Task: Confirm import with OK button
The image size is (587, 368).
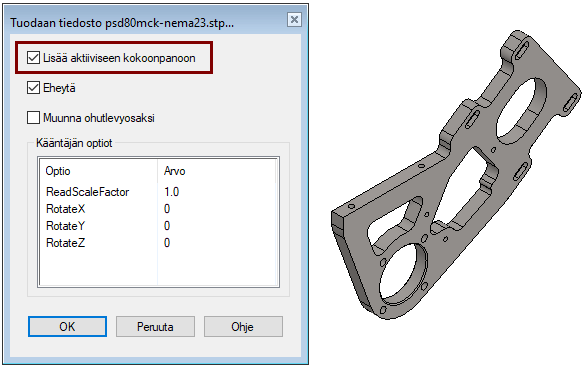Action: point(67,326)
